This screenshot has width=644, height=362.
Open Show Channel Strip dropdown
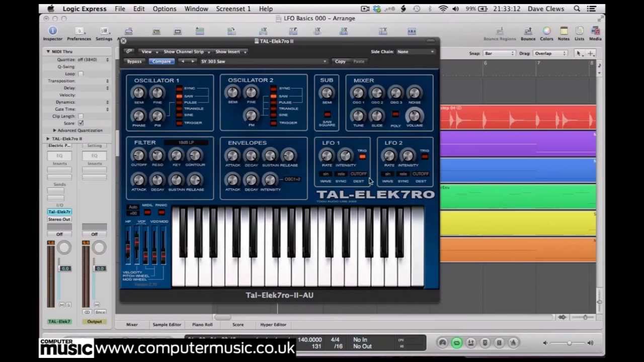click(186, 51)
